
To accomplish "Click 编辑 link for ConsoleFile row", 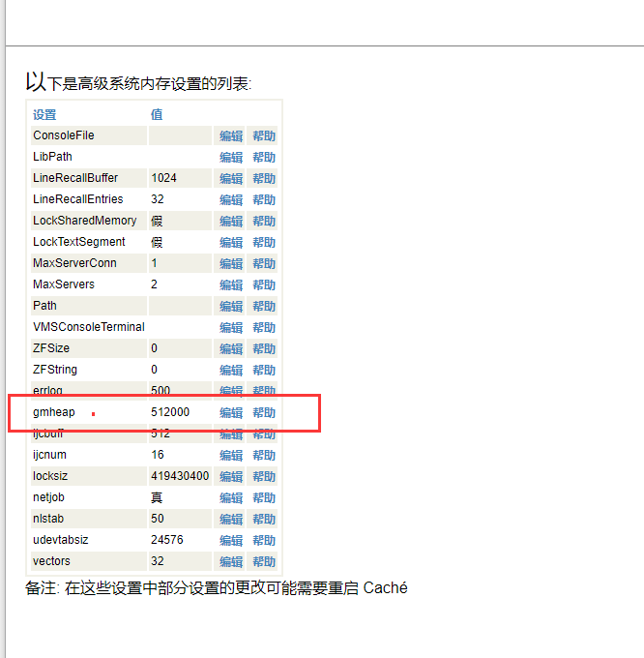I will pyautogui.click(x=230, y=136).
